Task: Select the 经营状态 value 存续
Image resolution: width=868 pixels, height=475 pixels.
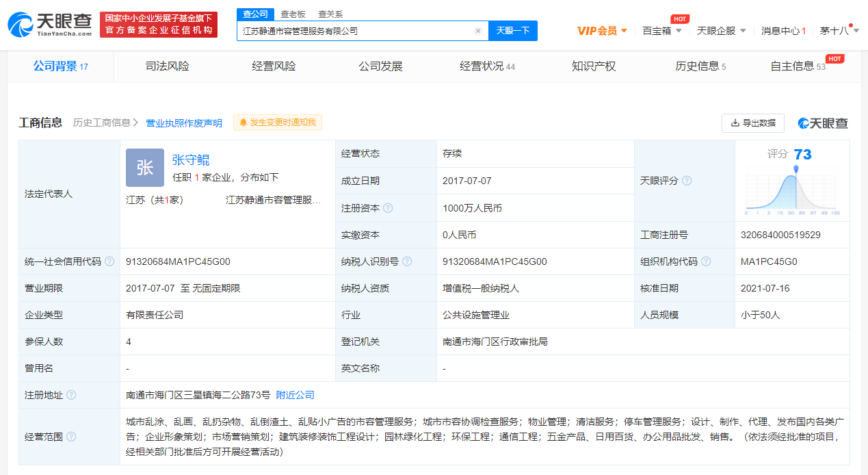Action: point(452,154)
